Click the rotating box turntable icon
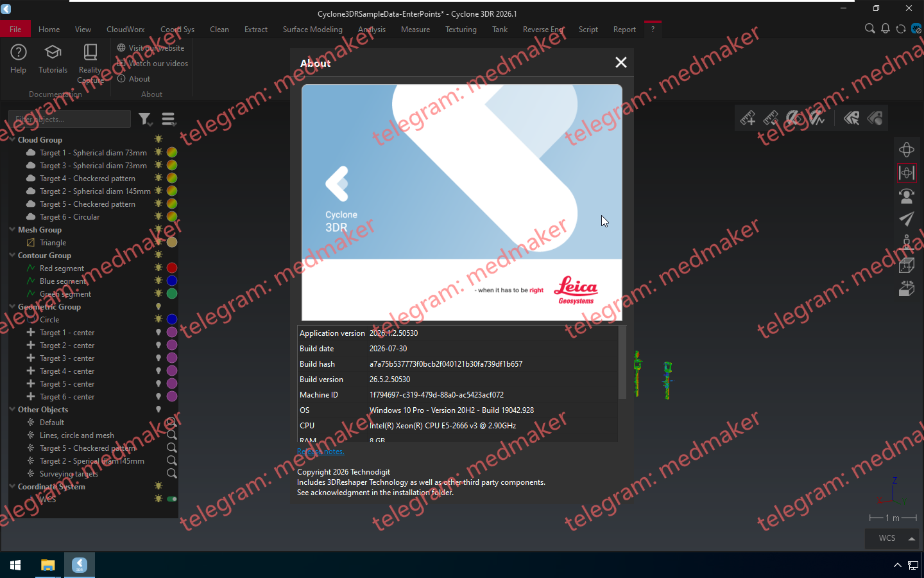The height and width of the screenshot is (578, 924). coord(907,288)
